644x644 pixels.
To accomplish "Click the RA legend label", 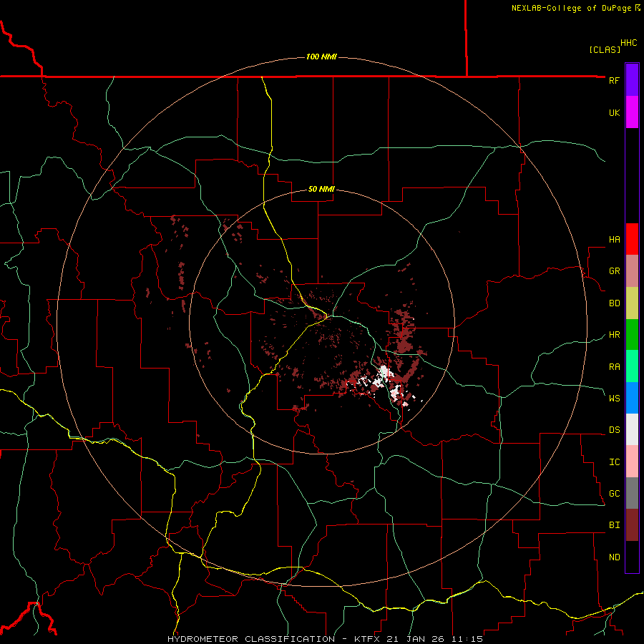I will tap(614, 366).
